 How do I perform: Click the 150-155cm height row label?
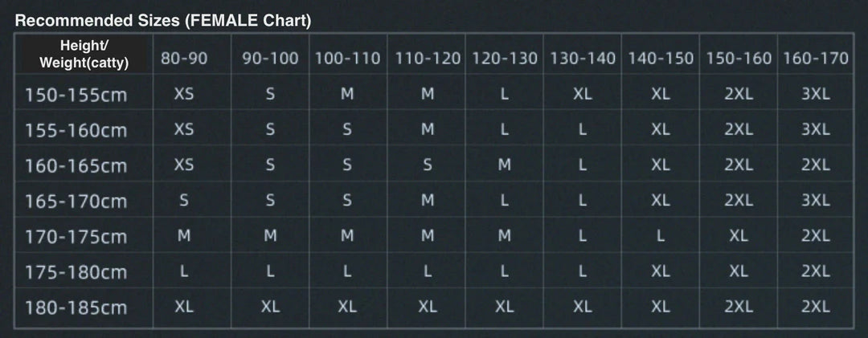[76, 95]
